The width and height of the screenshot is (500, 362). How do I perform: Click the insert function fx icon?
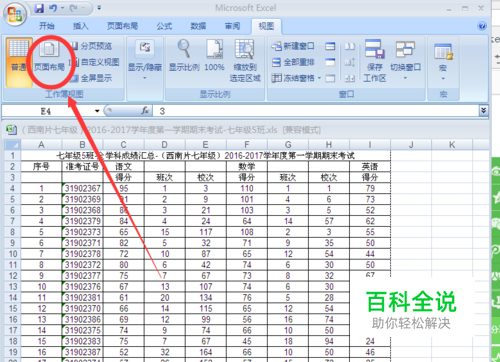tap(145, 111)
